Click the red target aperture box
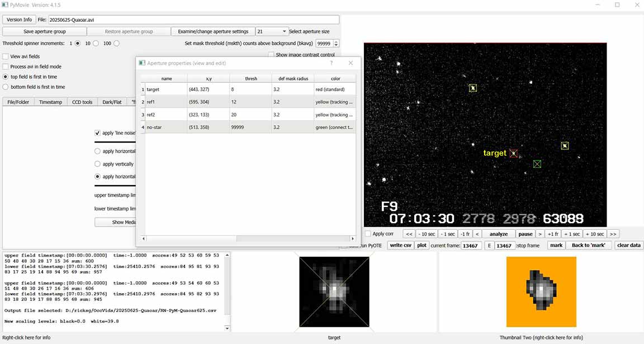644x344 pixels. pyautogui.click(x=514, y=153)
